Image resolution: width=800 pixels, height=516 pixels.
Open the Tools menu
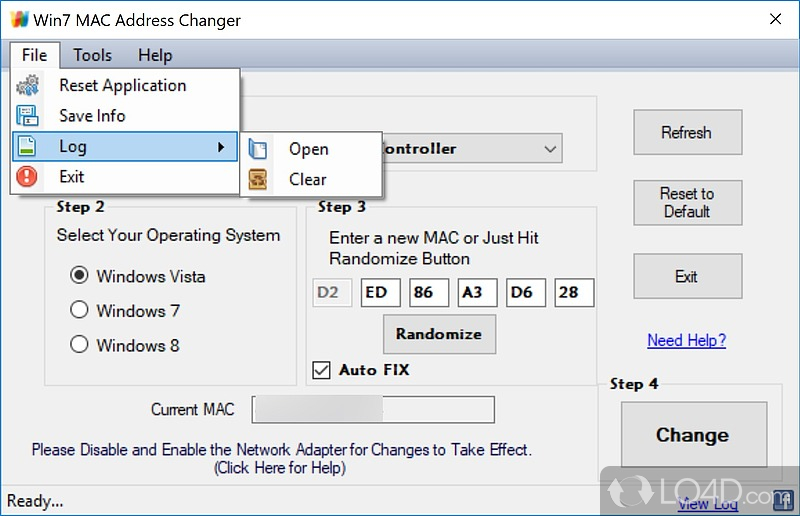[x=92, y=55]
